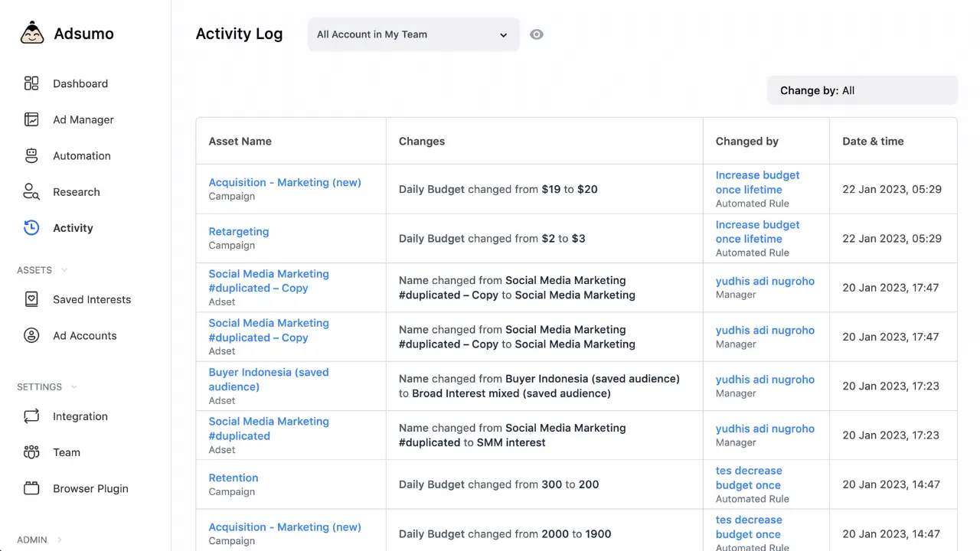The width and height of the screenshot is (980, 551).
Task: Click the Ad Manager chart icon
Action: pyautogui.click(x=31, y=119)
